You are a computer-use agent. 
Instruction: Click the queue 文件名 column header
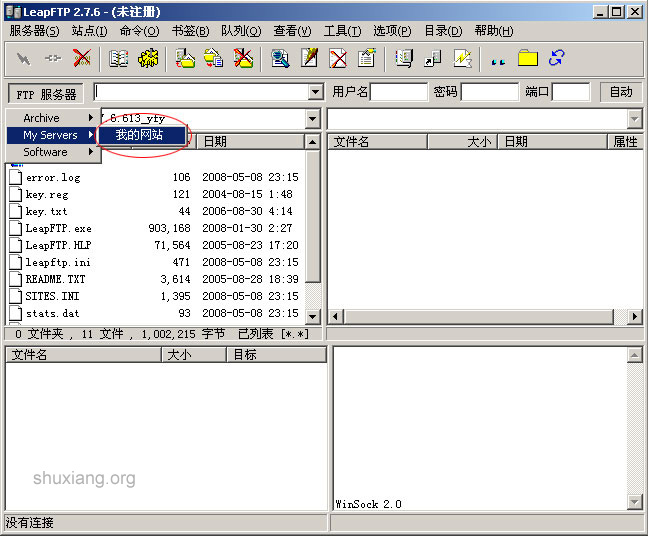tap(83, 355)
